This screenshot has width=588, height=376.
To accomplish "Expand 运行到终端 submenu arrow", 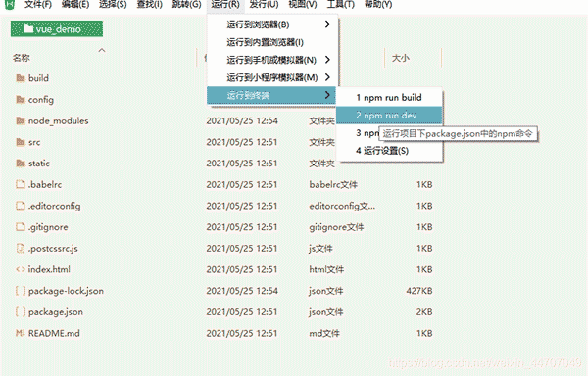I will pyautogui.click(x=327, y=95).
